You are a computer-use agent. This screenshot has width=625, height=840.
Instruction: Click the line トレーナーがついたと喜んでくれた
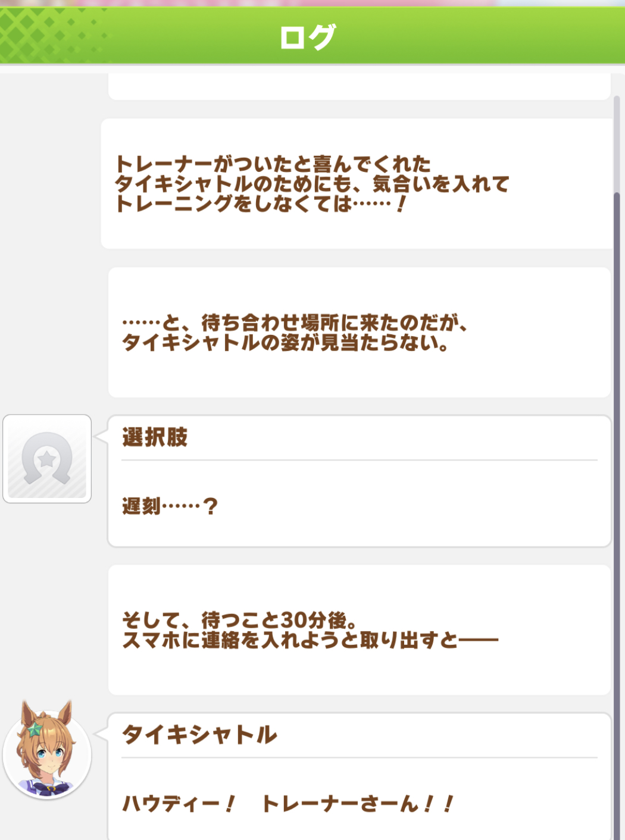coord(273,164)
